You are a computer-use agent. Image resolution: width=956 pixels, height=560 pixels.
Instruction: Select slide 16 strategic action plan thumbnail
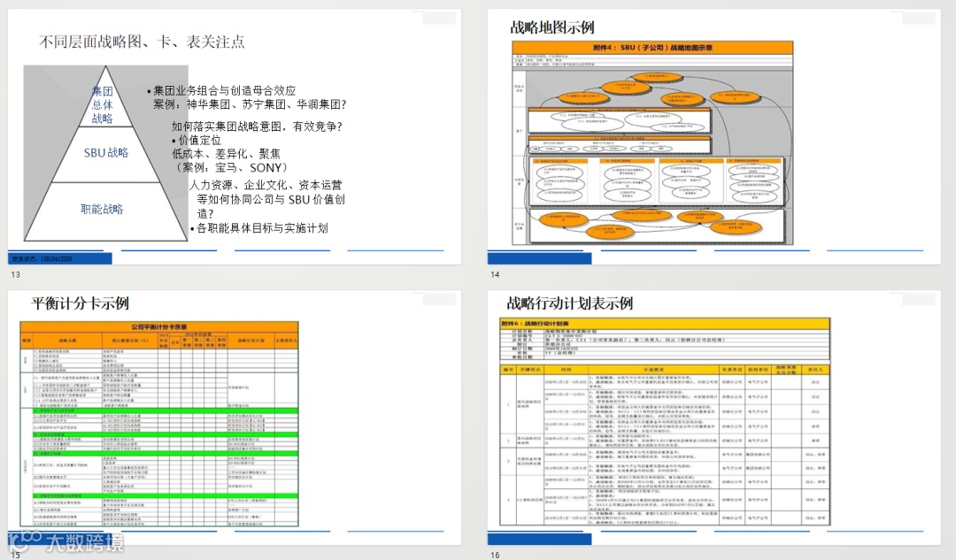coord(714,418)
